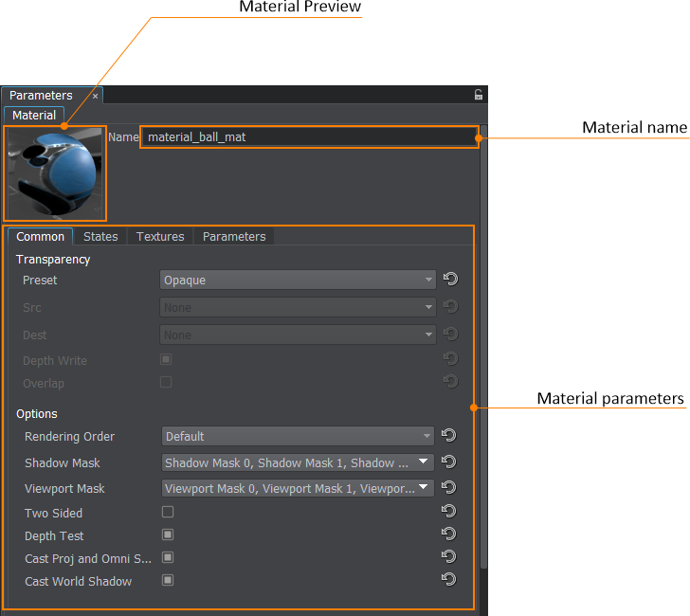Open the Parameters sub-tab of the material
Viewport: 690px width, 616px height.
(x=234, y=236)
